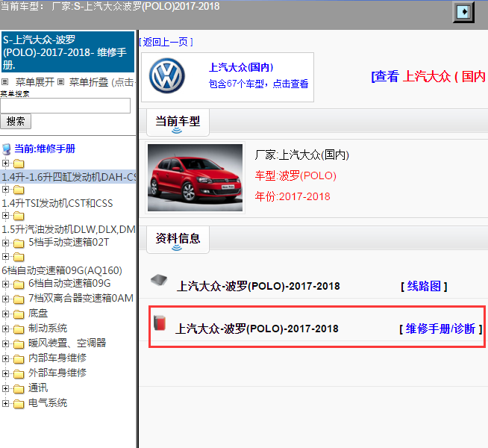Expand the 1.4升-1.6升四缸发动机 tree node
The image size is (488, 448).
coord(5,163)
